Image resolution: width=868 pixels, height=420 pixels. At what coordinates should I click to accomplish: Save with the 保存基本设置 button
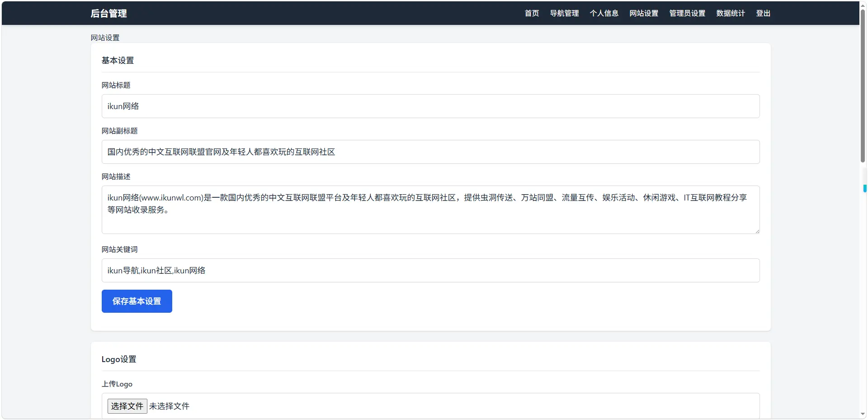click(x=137, y=301)
